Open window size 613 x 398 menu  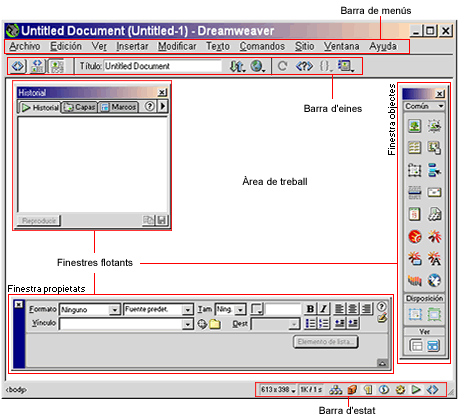pyautogui.click(x=278, y=389)
